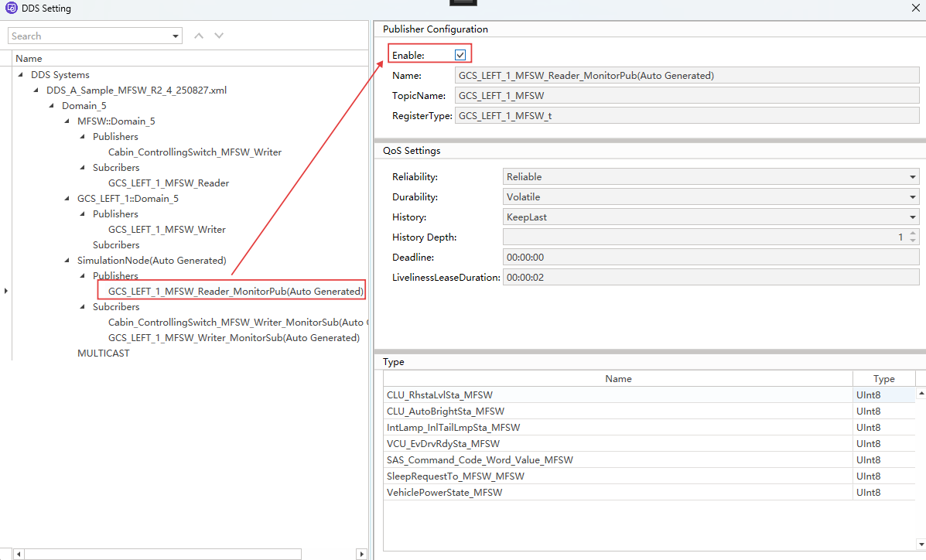This screenshot has width=926, height=560.
Task: Click the previous search result up arrow
Action: click(199, 36)
